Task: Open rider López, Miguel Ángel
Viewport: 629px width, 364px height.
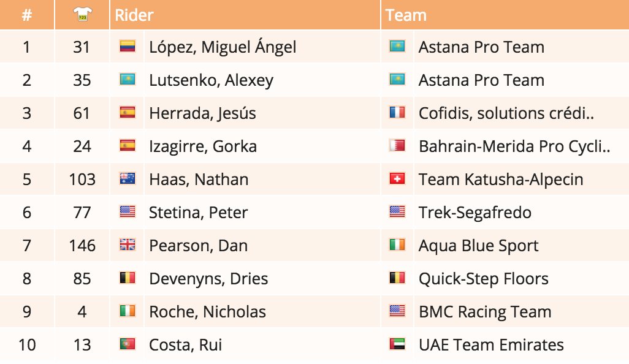Action: pos(223,47)
